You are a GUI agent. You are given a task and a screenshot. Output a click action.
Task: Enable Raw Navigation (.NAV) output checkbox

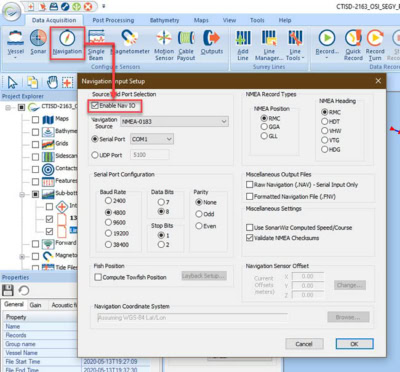(249, 184)
